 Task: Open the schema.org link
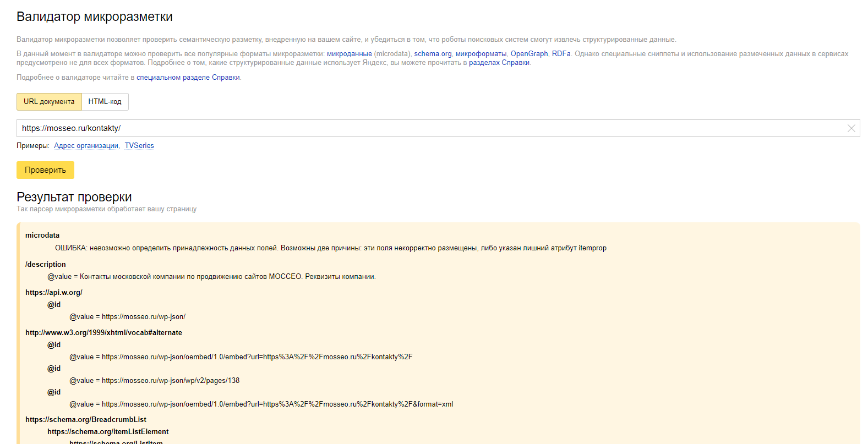pos(433,54)
